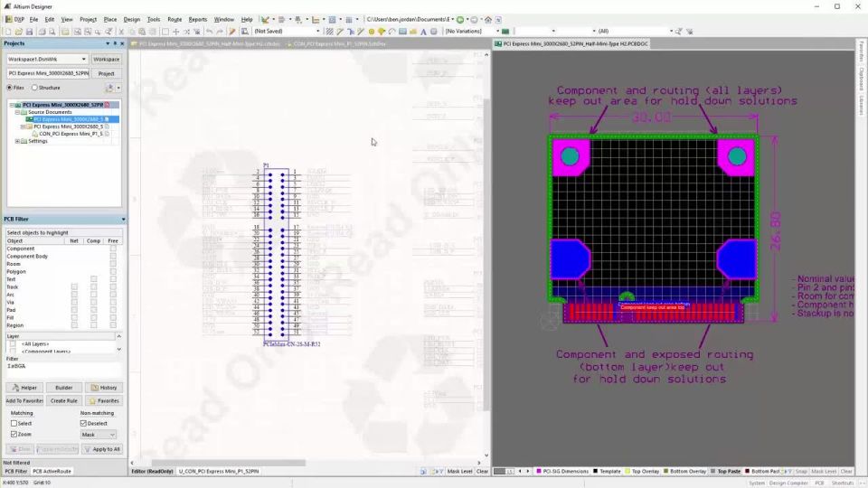Open the Projects panel options dropdown arrow
Viewport: 868px width, 488px height.
tap(108, 43)
